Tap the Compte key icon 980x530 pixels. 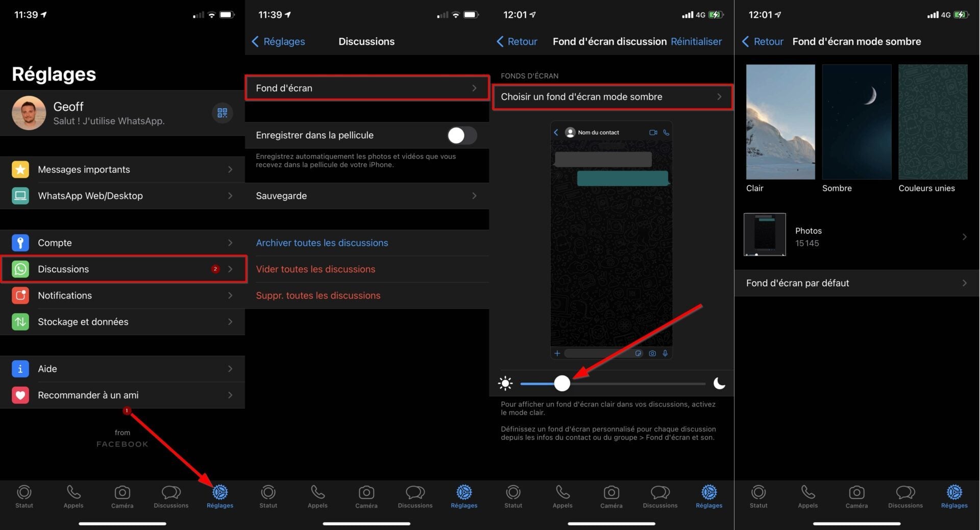point(20,243)
